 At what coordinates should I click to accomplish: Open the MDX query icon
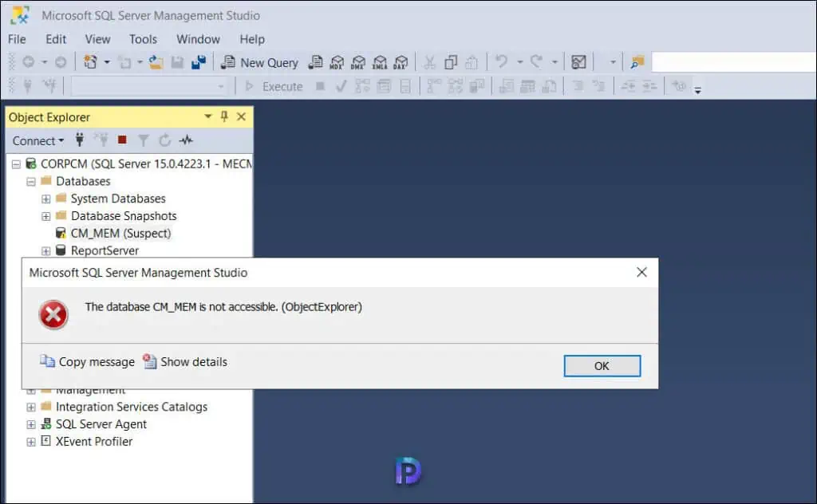pyautogui.click(x=337, y=62)
